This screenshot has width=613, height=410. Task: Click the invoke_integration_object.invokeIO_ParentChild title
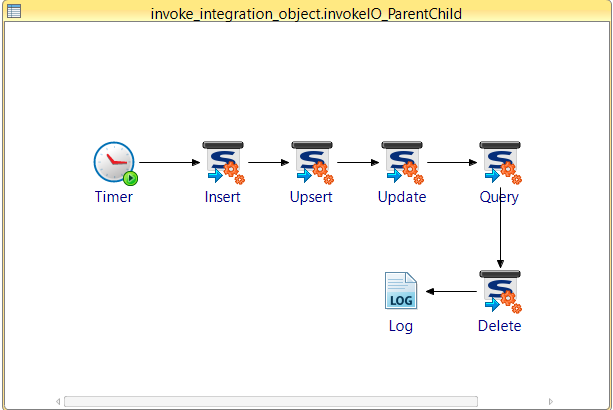[306, 14]
